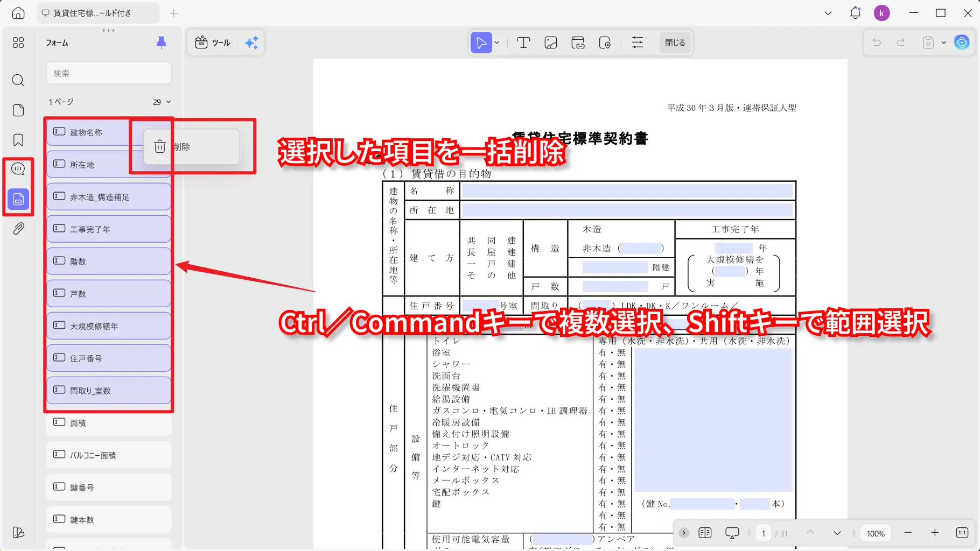Open the form alignment settings tool
This screenshot has width=980, height=551.
[x=638, y=43]
